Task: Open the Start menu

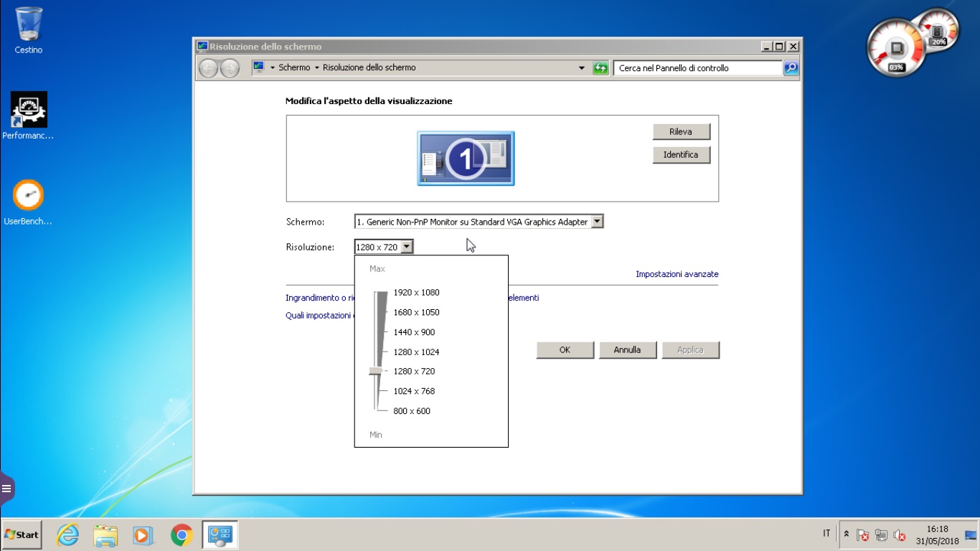Action: pos(22,535)
